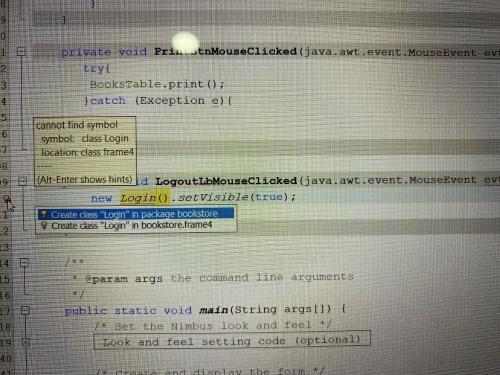Click the setVisible(true) call
The image size is (500, 375).
(232, 197)
